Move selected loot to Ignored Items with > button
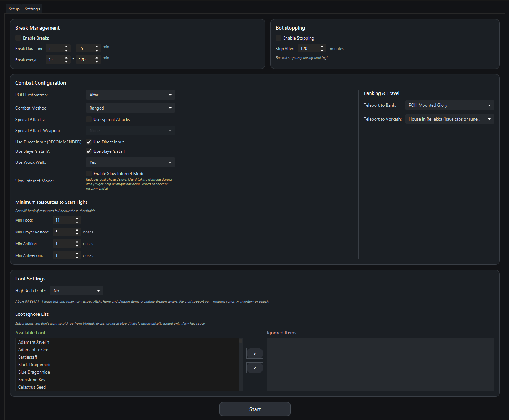The width and height of the screenshot is (509, 420). coord(255,353)
